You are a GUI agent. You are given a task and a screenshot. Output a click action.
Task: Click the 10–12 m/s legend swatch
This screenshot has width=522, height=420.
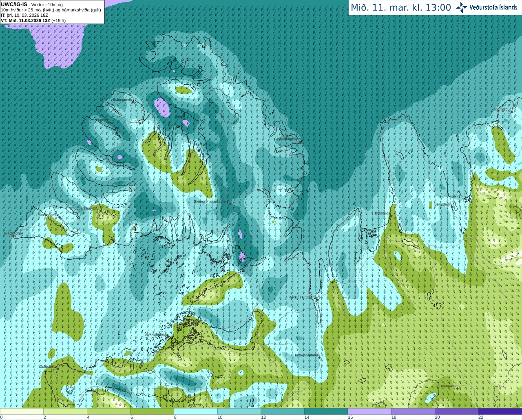(239, 411)
